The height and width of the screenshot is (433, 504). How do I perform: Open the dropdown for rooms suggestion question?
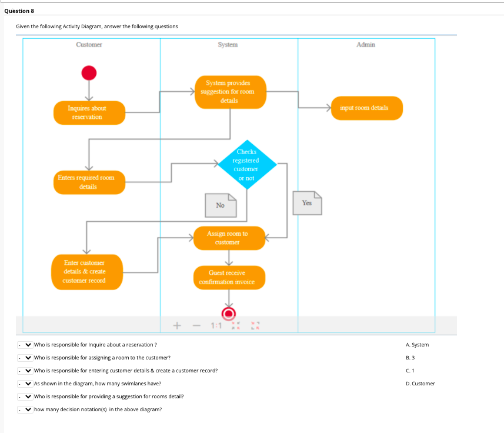click(x=25, y=396)
